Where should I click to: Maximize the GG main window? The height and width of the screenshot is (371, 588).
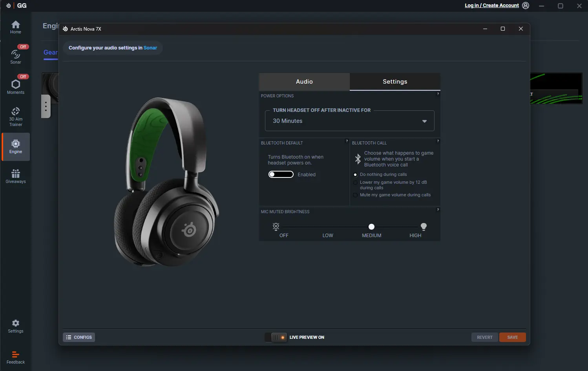coord(561,6)
